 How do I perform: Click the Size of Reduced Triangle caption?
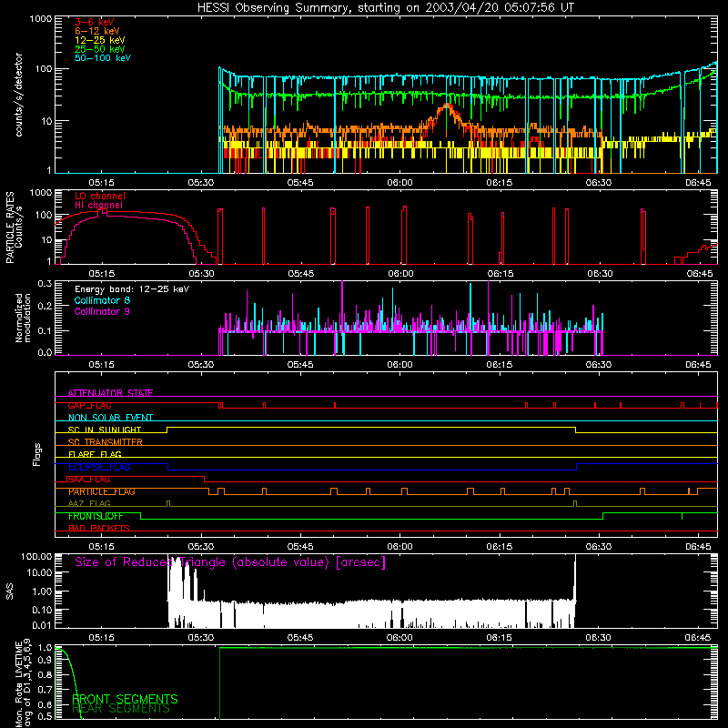(x=230, y=562)
